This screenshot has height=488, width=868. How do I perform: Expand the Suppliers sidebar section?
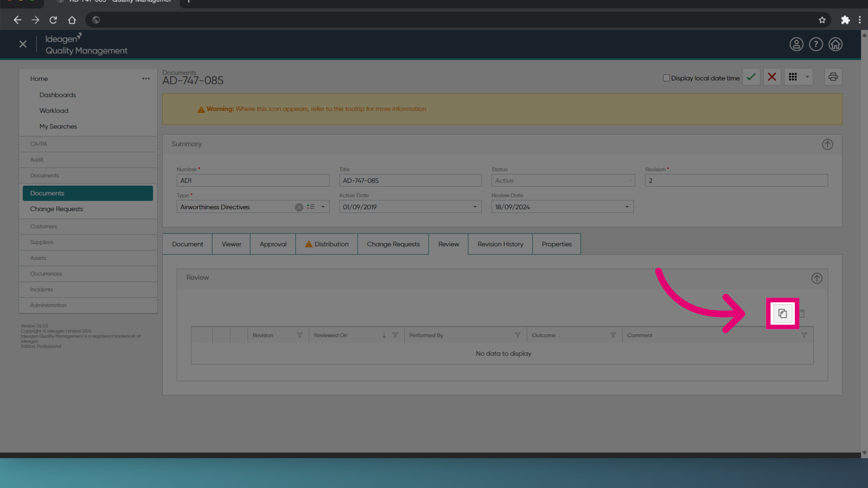coord(88,242)
